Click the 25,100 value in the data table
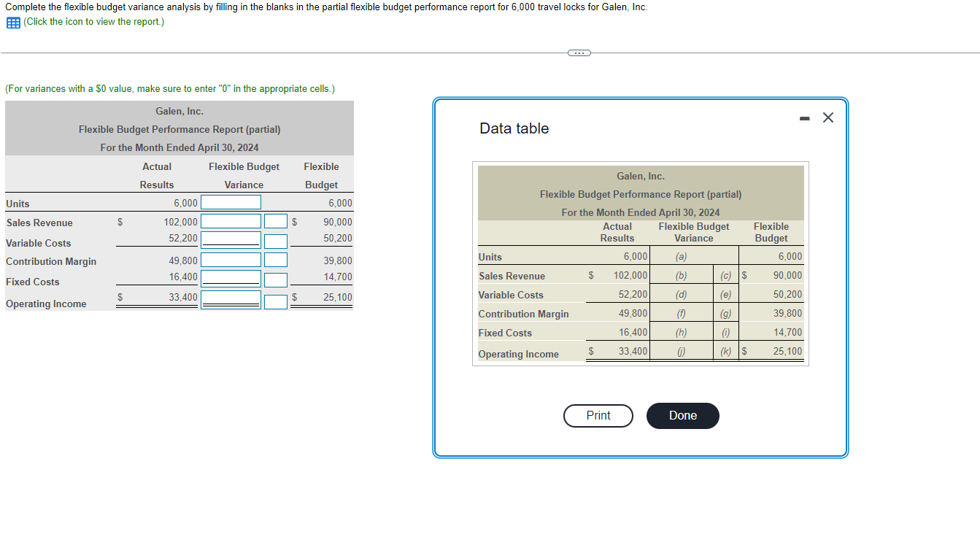This screenshot has width=980, height=537. [x=787, y=352]
